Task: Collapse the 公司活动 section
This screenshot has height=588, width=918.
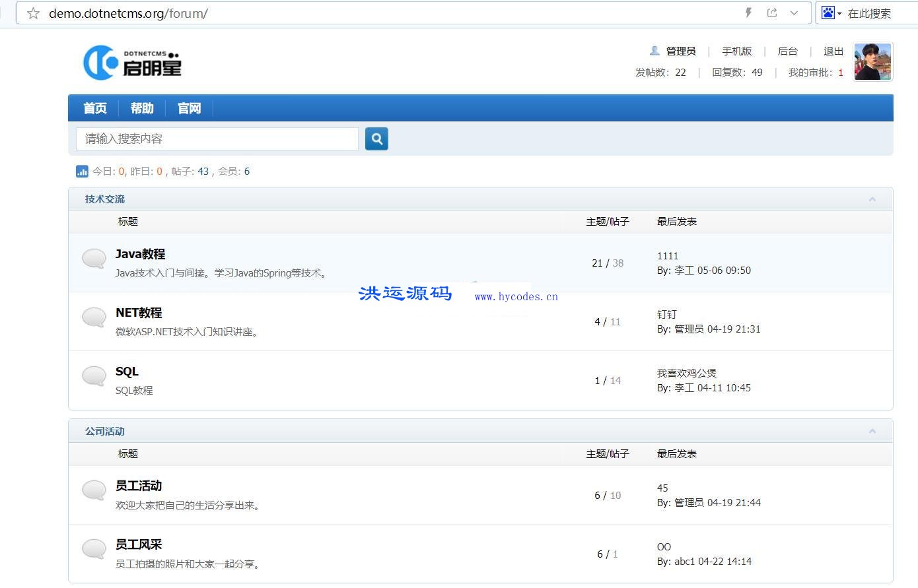Action: [872, 431]
